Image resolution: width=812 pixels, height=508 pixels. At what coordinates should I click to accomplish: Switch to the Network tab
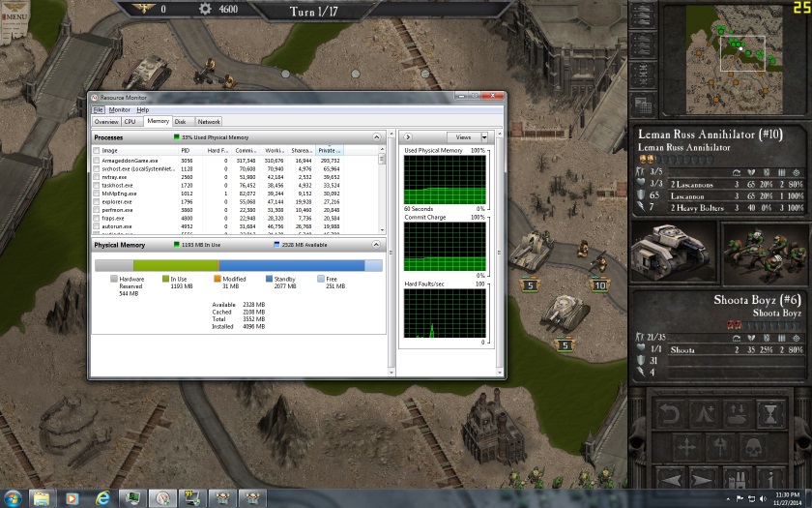(208, 122)
